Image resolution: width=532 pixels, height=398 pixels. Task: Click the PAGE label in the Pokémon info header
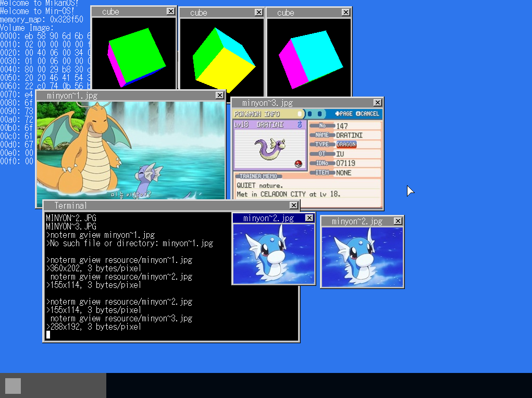[344, 114]
